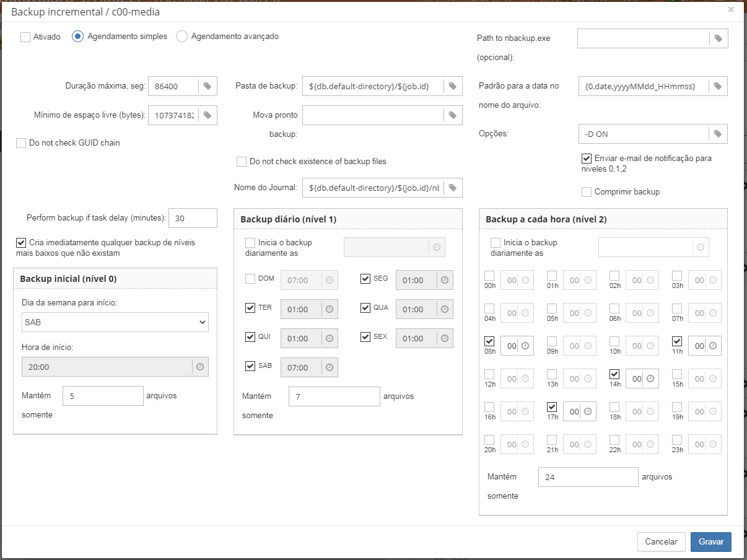Uncheck the 14h hourly backup checkbox

coord(614,374)
